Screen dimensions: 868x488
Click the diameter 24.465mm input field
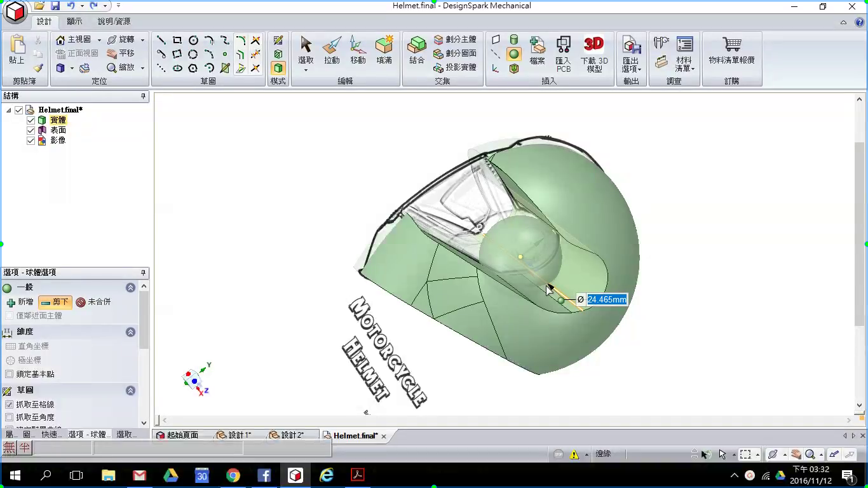point(607,299)
